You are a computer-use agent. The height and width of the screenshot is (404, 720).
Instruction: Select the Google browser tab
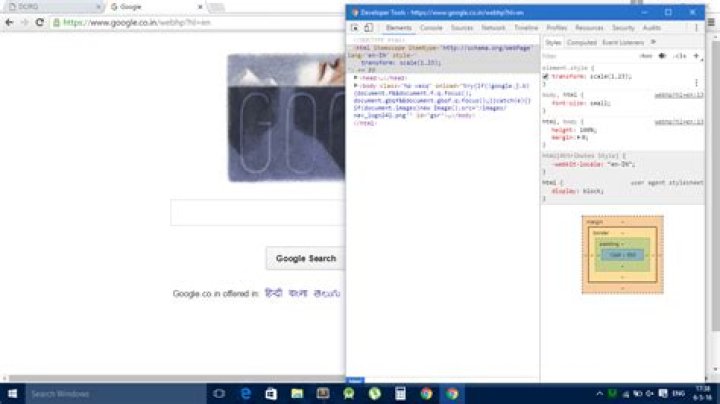[x=155, y=7]
